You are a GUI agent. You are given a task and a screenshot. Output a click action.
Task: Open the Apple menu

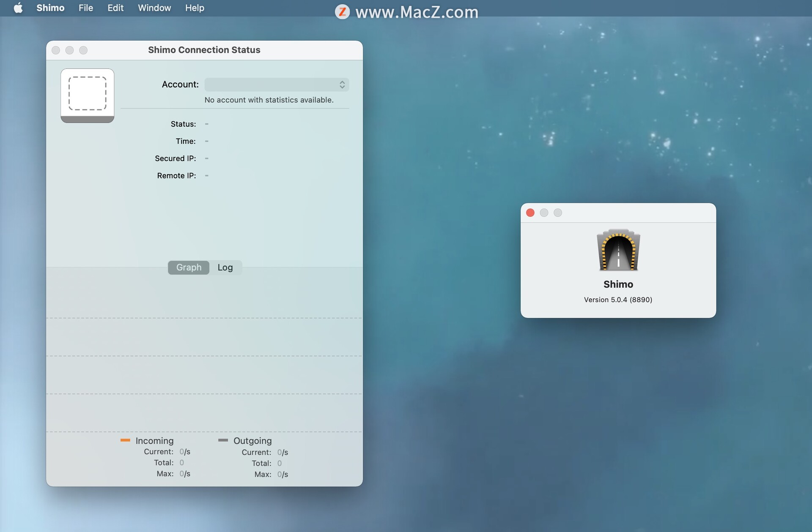coord(18,8)
